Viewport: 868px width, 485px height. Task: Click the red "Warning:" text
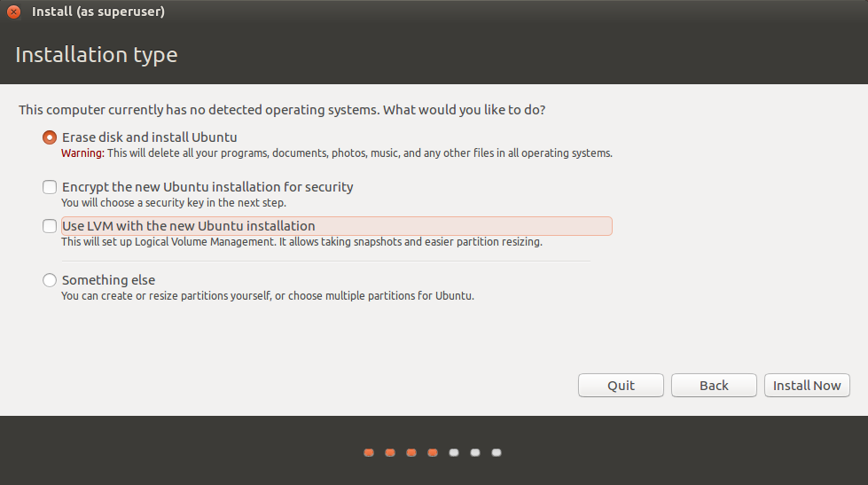82,153
